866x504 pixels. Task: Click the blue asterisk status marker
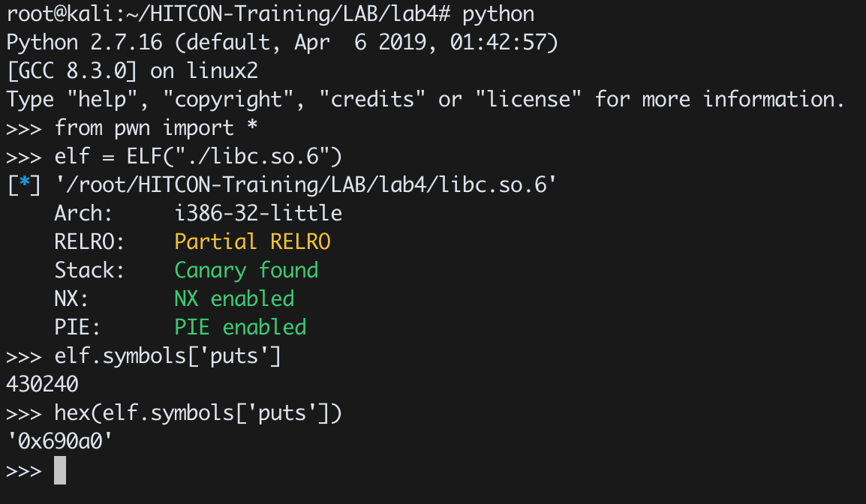pyautogui.click(x=24, y=182)
